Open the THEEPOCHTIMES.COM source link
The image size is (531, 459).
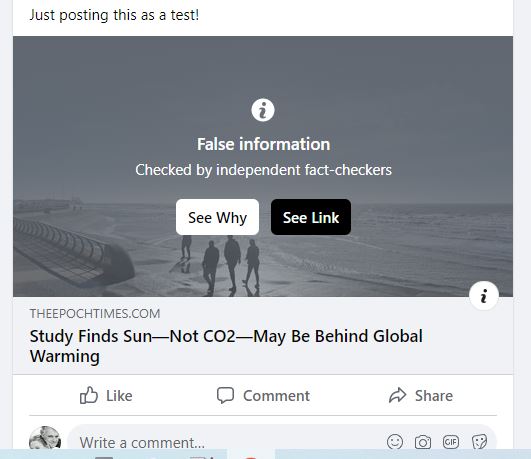tap(95, 314)
